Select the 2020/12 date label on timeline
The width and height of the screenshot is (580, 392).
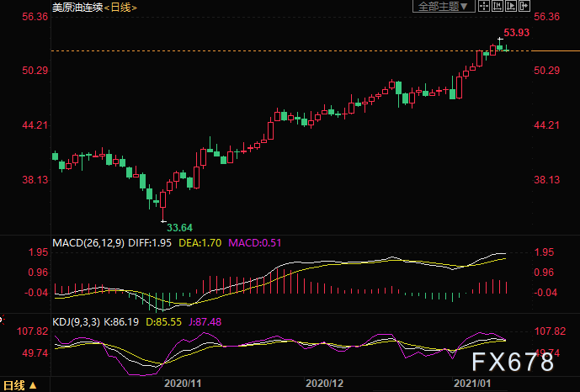pos(324,384)
